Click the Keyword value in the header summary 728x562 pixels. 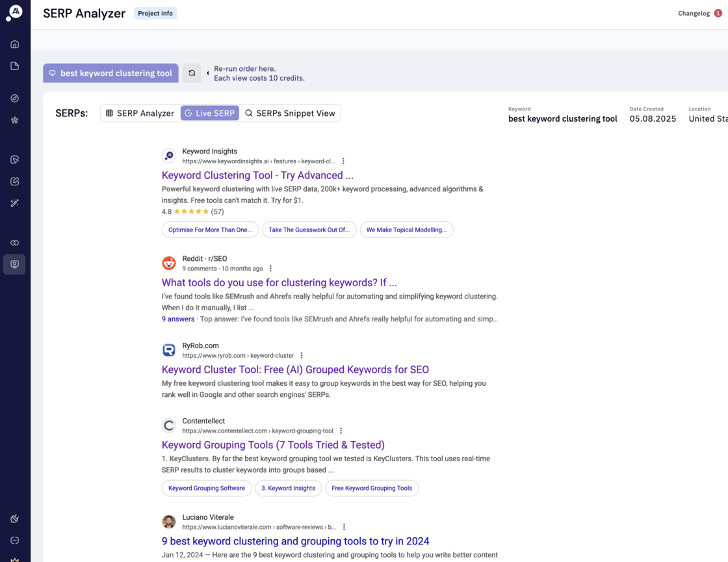click(x=563, y=118)
